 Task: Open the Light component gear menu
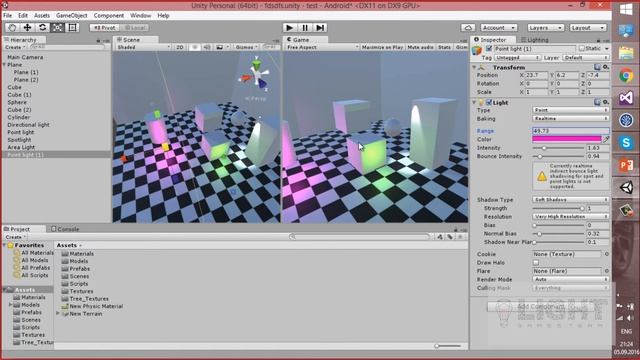(606, 102)
